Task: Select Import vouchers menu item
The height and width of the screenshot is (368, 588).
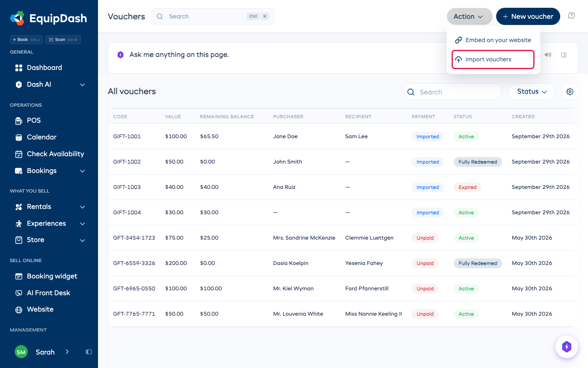Action: [493, 59]
